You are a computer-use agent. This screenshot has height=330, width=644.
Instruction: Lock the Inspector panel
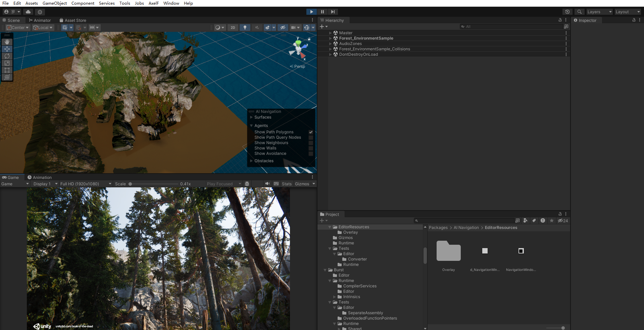coord(634,20)
